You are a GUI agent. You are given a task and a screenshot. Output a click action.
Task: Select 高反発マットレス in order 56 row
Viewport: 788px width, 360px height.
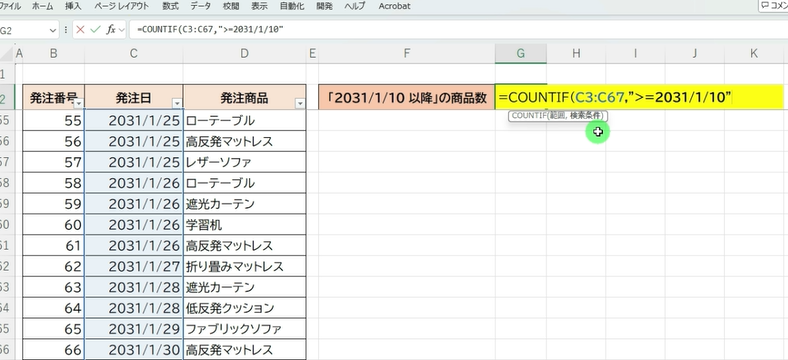tap(245, 141)
